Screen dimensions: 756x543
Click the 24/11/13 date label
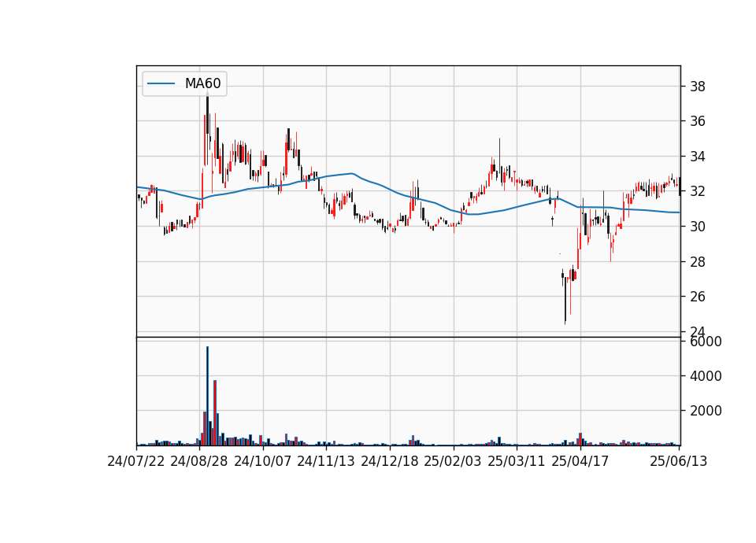(x=326, y=461)
